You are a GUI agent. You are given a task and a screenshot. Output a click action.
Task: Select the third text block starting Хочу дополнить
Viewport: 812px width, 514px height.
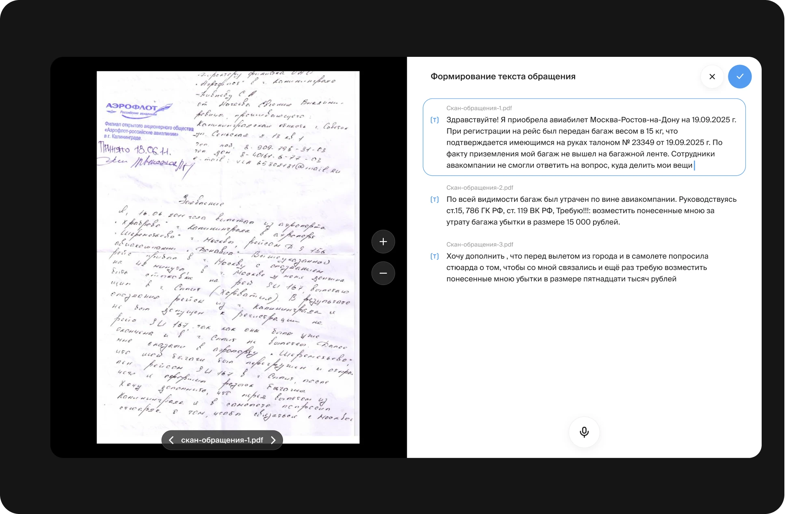point(577,268)
